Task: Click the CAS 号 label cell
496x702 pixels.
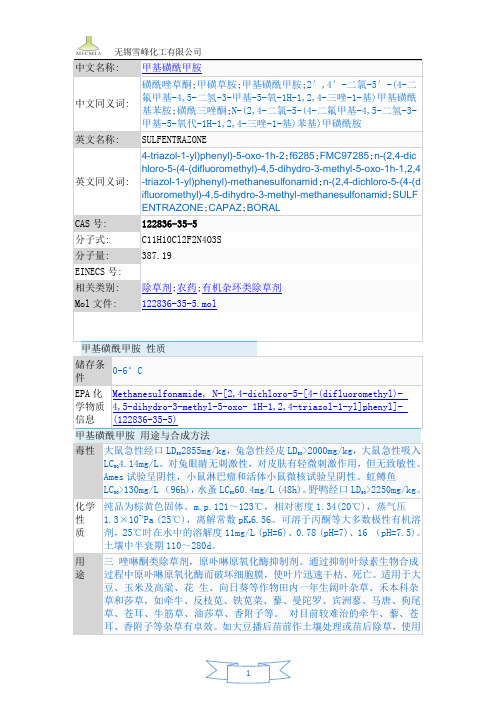Action: [107, 224]
